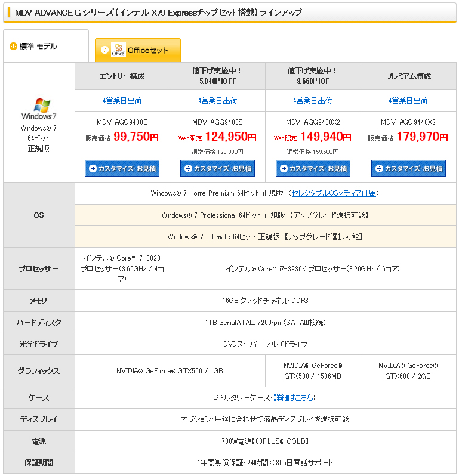Open 4営業日出荷 link above MDV-AGG9430X2
The height and width of the screenshot is (476, 459).
[313, 100]
